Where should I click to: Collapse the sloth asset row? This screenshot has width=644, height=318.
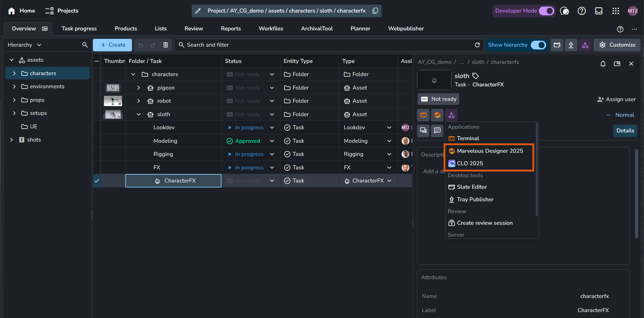(x=139, y=114)
